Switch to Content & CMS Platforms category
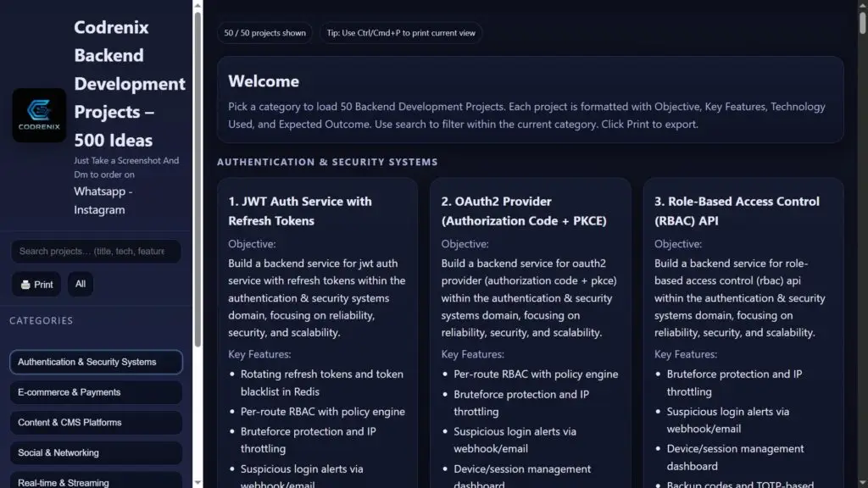This screenshot has height=488, width=868. pos(96,423)
